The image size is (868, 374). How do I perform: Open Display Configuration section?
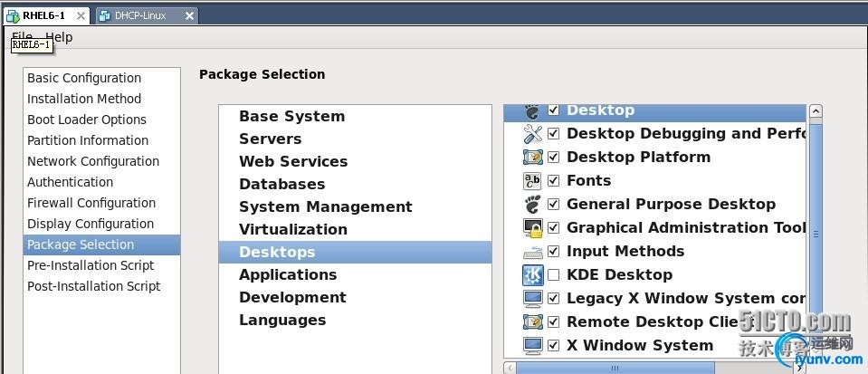[x=102, y=224]
